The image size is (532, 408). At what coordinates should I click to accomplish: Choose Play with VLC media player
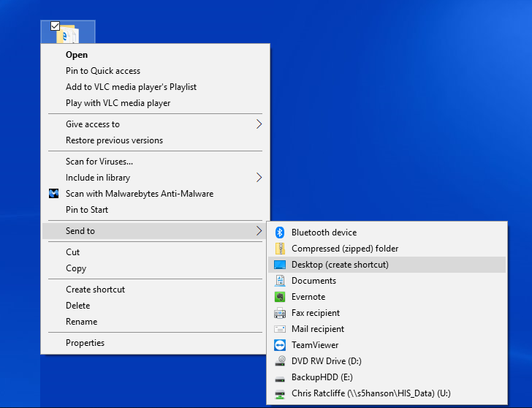coord(156,103)
